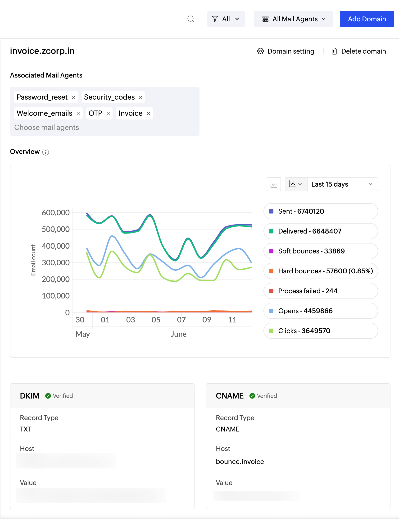Screen dimensions: 399x532
Task: Remove the Welcome_emails agent tag
Action: [78, 114]
